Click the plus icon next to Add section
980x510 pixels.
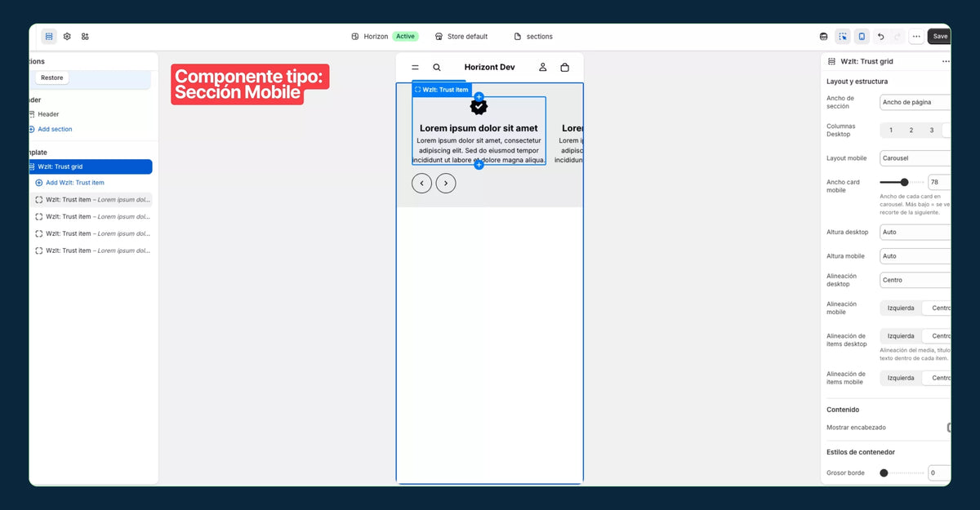tap(32, 129)
